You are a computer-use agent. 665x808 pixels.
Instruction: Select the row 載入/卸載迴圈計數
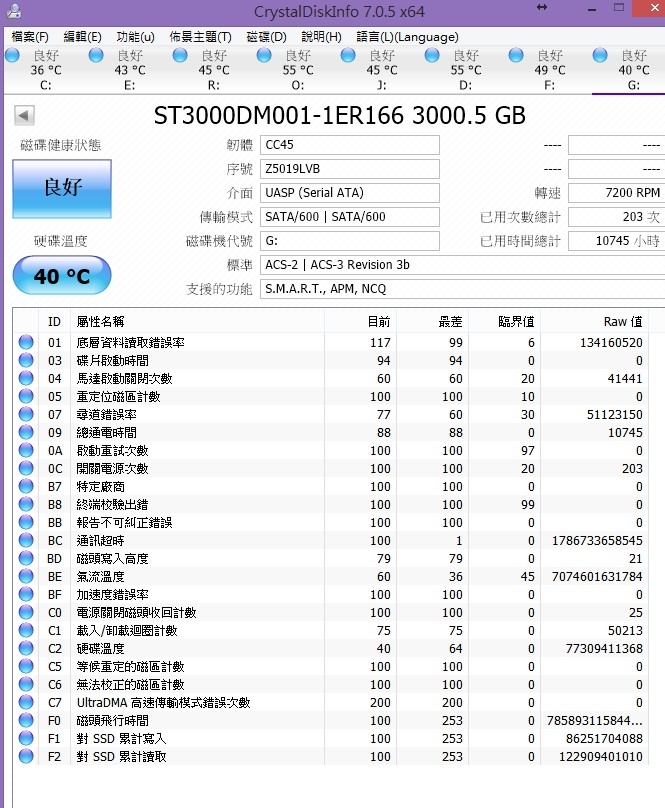coord(331,630)
